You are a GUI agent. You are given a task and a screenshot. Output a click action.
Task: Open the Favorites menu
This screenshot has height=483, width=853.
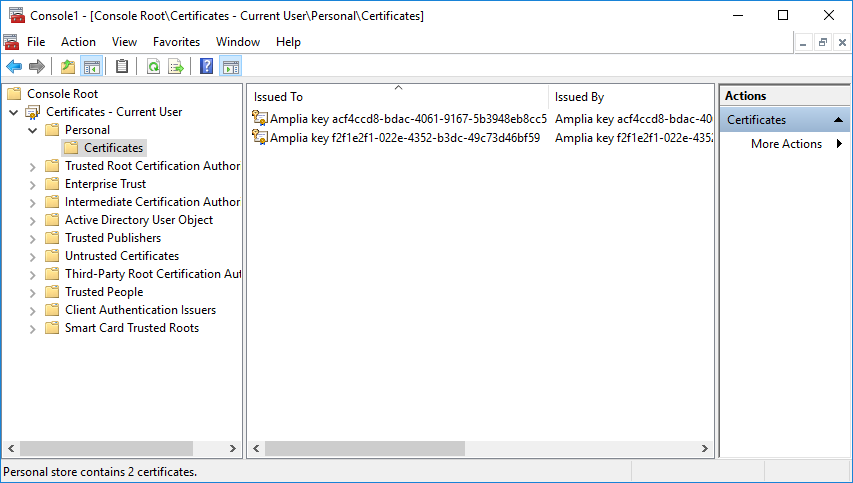[176, 42]
